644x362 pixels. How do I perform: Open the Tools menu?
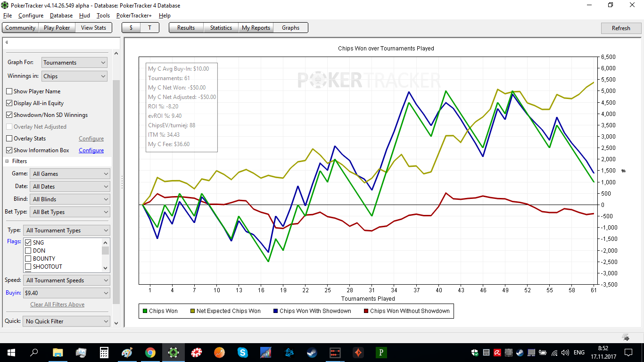click(x=103, y=16)
